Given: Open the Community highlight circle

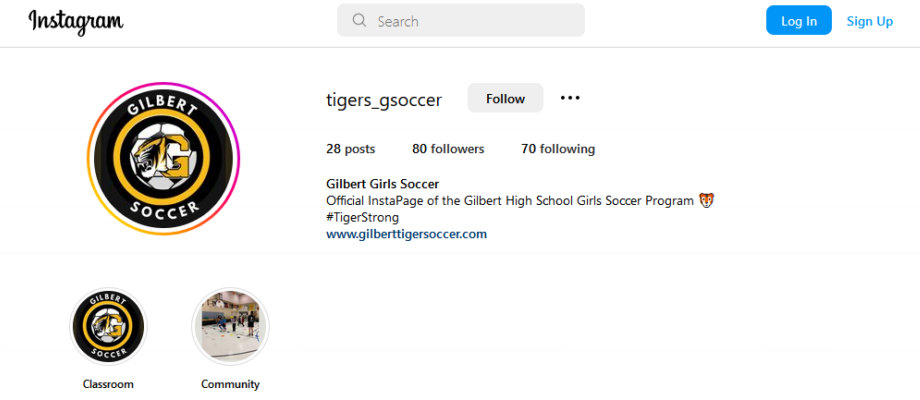Looking at the screenshot, I should (230, 326).
